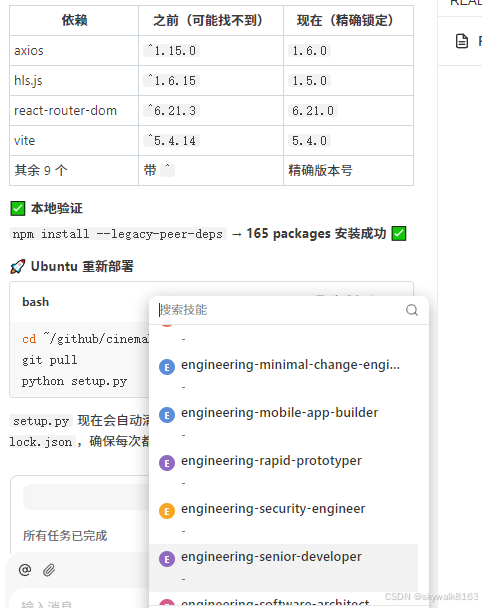The width and height of the screenshot is (482, 608).
Task: Click the green checkmark beside 本地验证
Action: point(18,208)
